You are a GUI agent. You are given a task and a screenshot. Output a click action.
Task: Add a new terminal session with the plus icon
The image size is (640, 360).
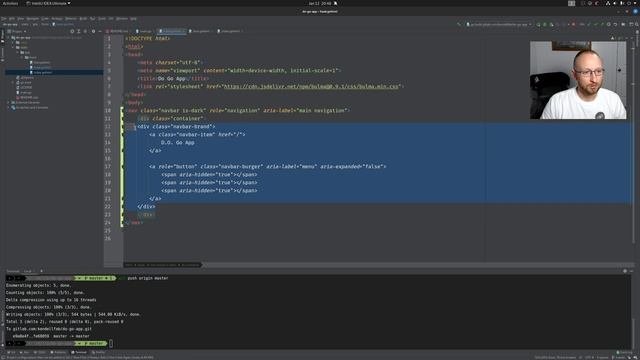coord(41,271)
